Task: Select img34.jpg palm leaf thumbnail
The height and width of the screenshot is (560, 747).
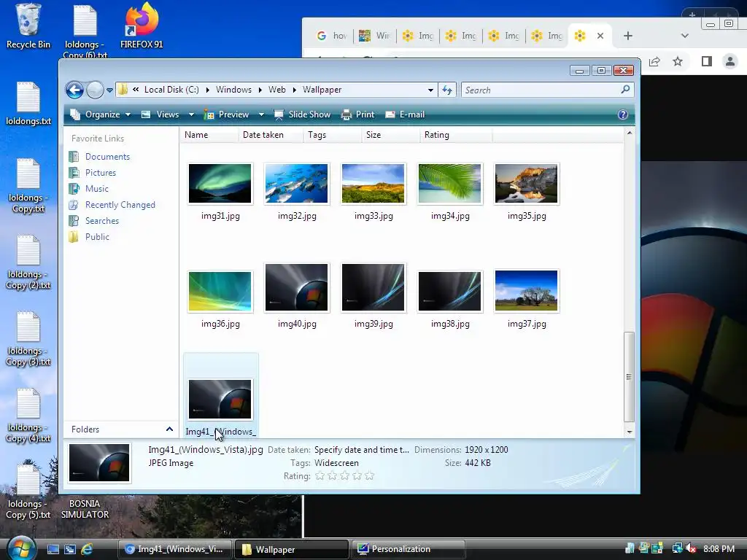Action: coord(450,184)
